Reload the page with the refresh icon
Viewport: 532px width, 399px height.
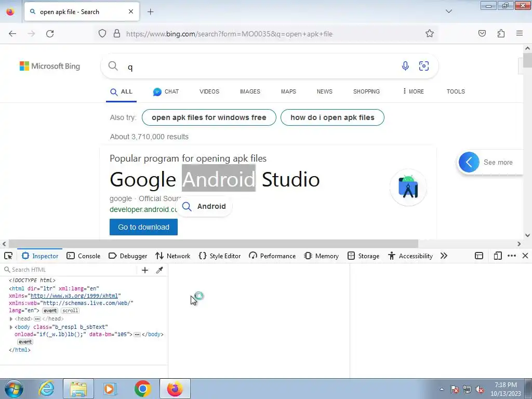(x=50, y=34)
